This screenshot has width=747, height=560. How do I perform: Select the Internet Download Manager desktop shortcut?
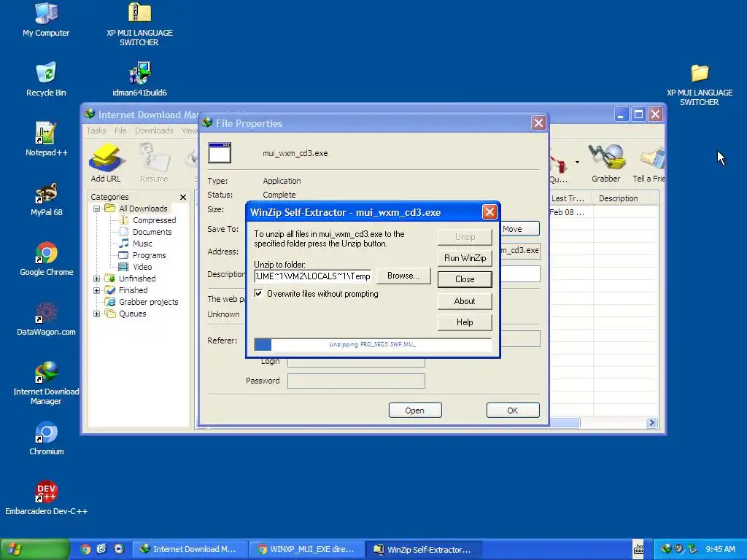tap(46, 384)
